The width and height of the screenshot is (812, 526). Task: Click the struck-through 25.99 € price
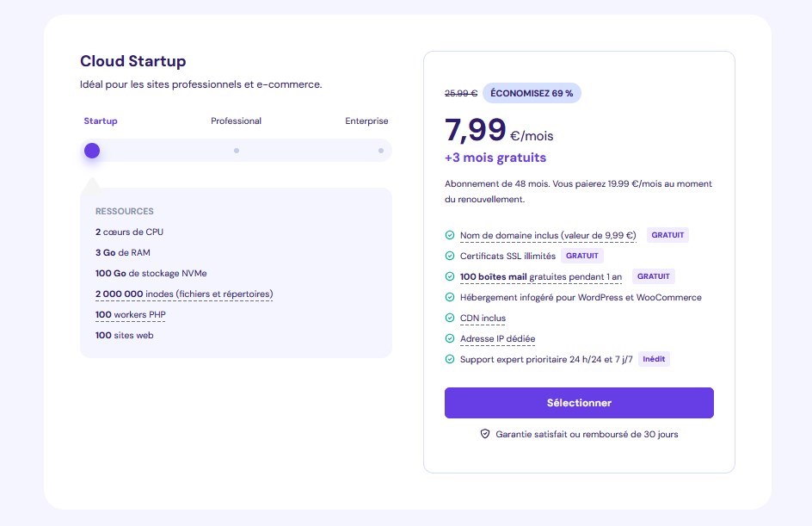click(x=461, y=93)
